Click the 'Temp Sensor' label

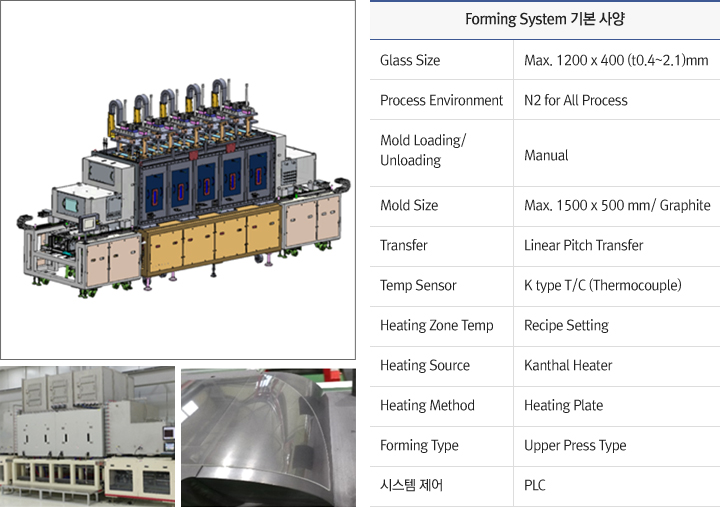point(418,285)
